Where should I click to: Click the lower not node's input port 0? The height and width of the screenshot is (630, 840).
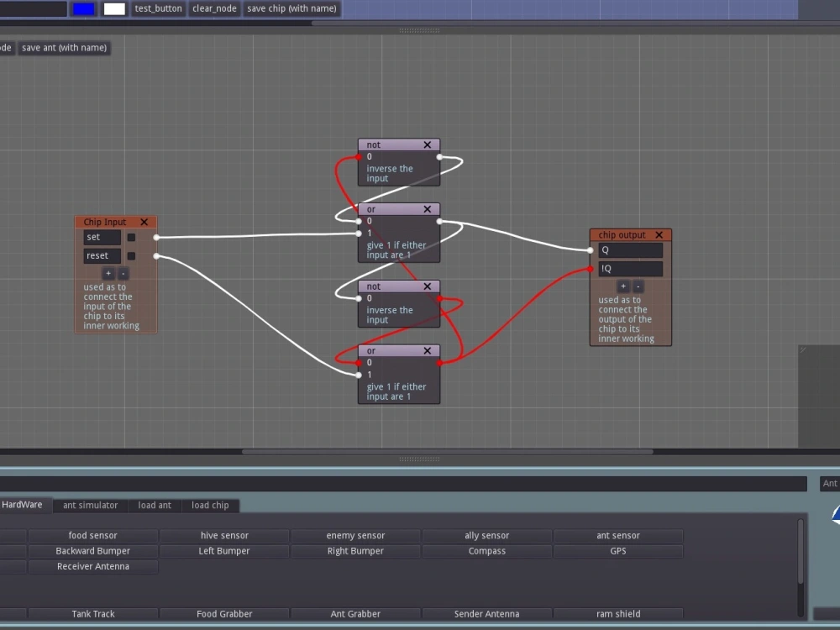coord(359,298)
